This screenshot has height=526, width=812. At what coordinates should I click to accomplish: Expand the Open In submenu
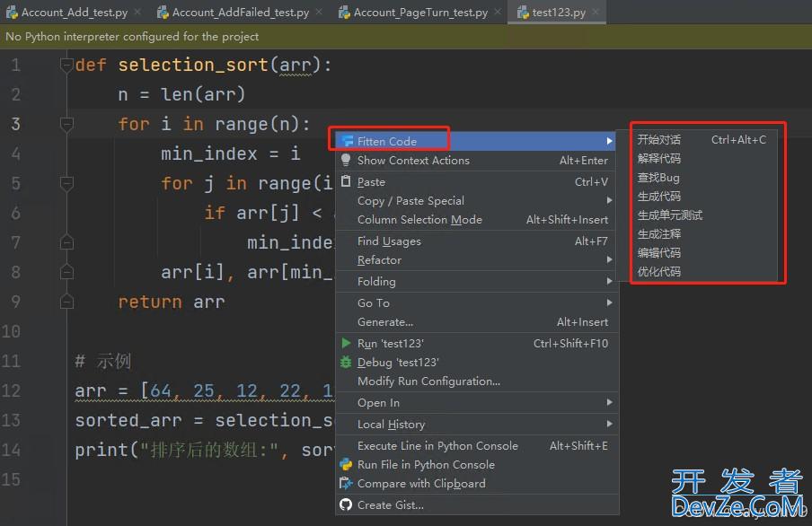pos(475,402)
